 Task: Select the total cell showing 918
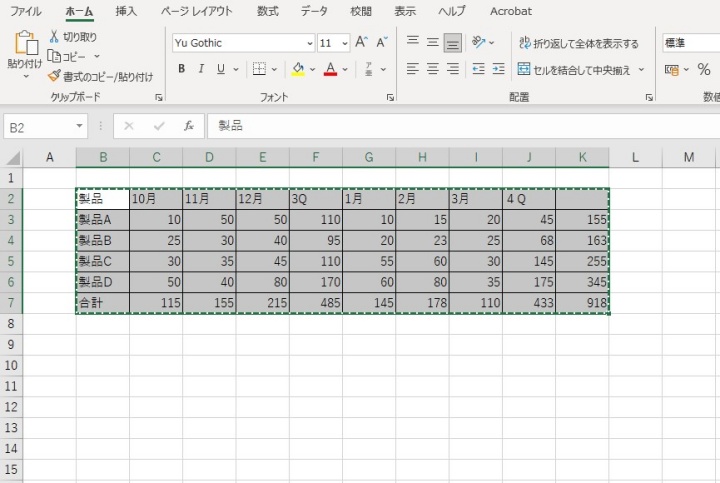tap(582, 303)
